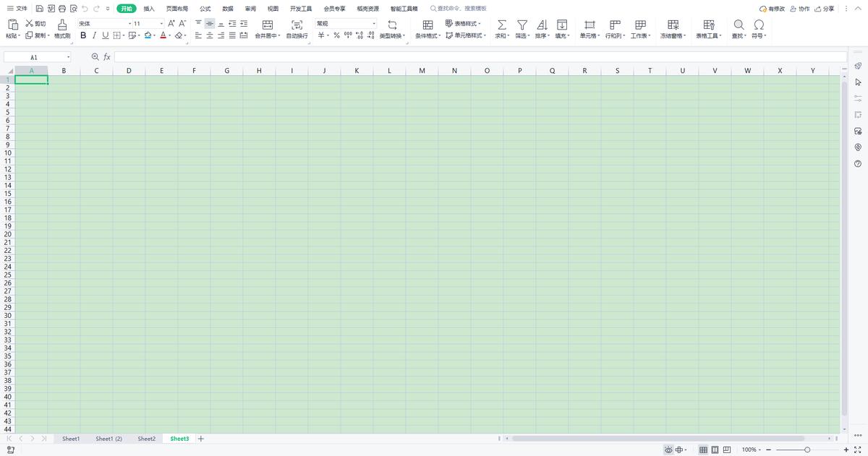Open the font name dropdown 宋体
The height and width of the screenshot is (456, 868).
click(131, 24)
